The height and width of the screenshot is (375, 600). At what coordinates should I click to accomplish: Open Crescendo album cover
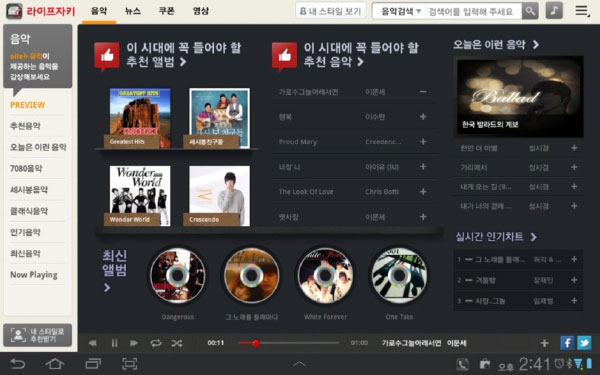pyautogui.click(x=219, y=196)
